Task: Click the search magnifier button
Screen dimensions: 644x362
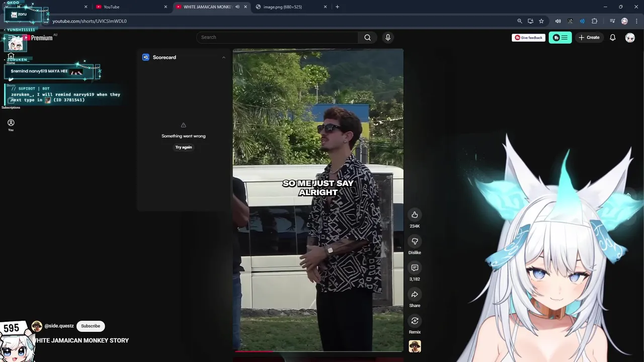Action: point(367,37)
